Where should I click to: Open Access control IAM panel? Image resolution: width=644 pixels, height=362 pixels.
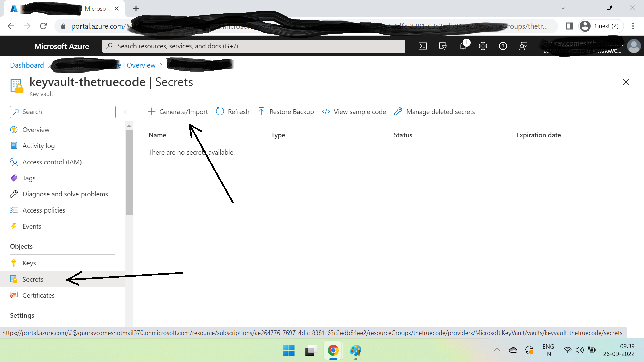(x=52, y=161)
